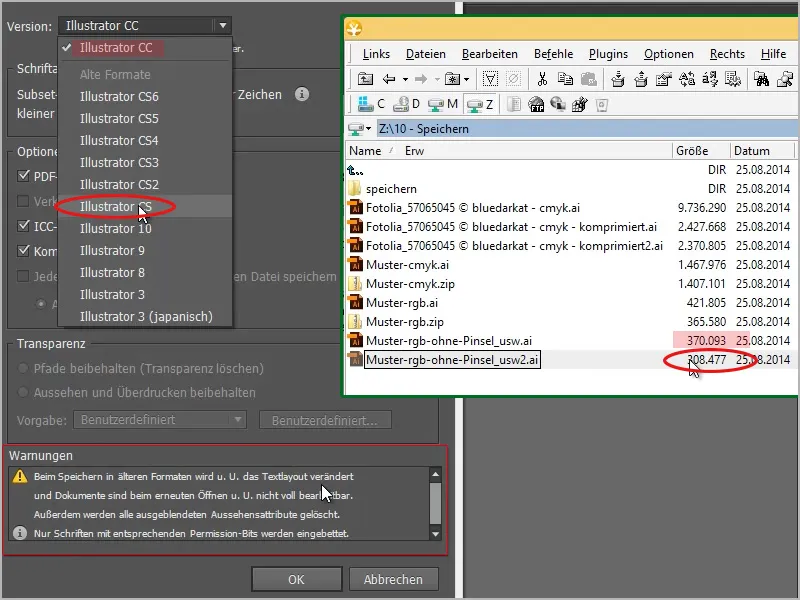Select Pfade beibehalten radio option
800x600 pixels.
tap(23, 368)
